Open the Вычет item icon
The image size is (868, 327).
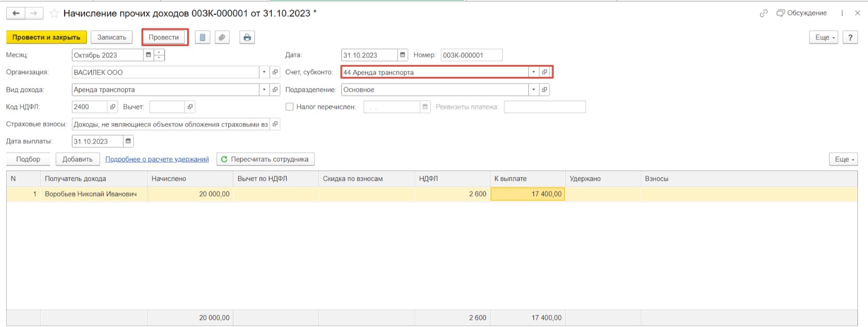pos(189,107)
